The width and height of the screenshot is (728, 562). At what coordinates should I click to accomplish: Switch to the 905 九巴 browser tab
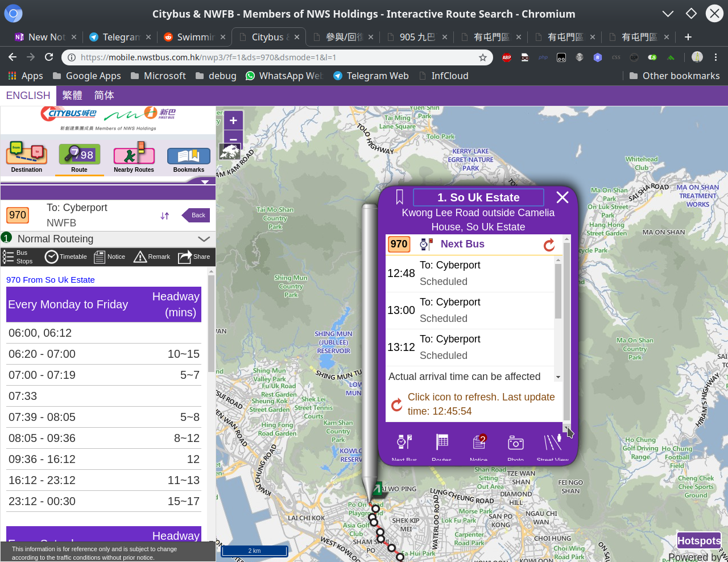(417, 37)
